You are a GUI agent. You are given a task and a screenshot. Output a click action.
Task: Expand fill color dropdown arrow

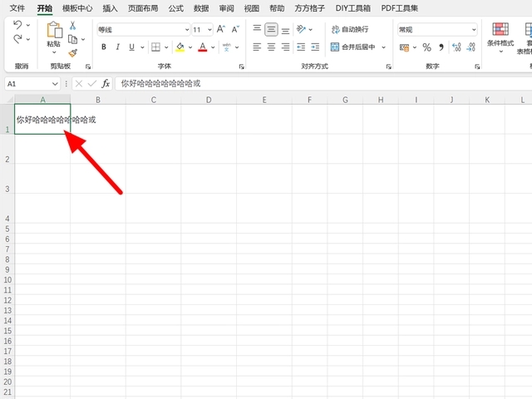point(190,47)
